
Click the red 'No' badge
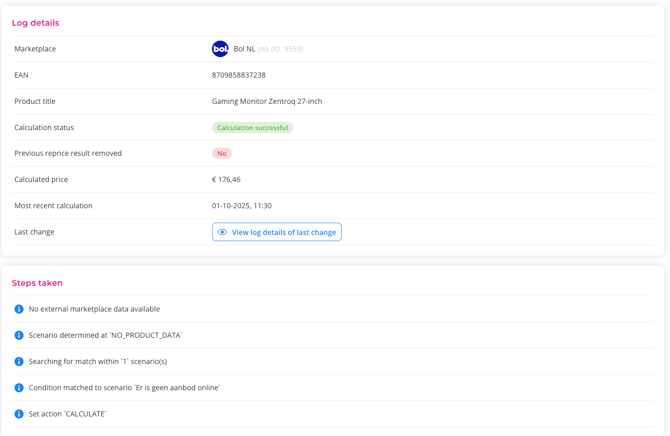(221, 154)
